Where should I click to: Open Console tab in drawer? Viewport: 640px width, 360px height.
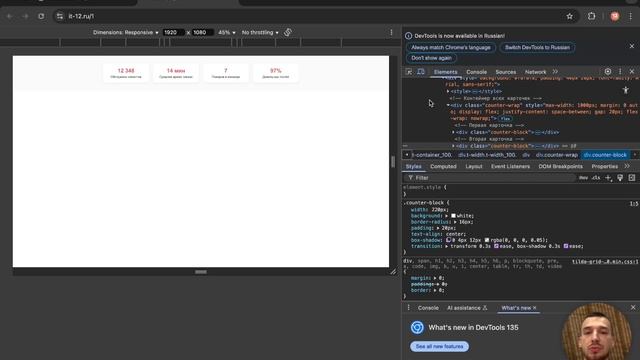[x=428, y=308]
